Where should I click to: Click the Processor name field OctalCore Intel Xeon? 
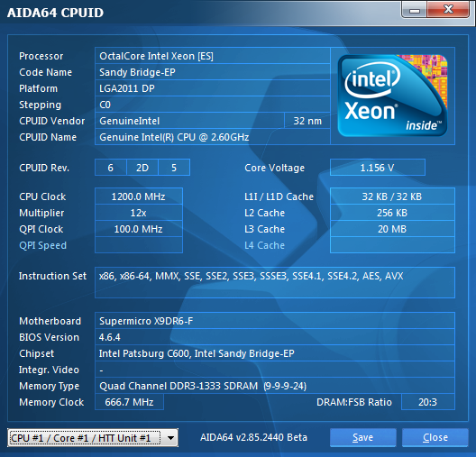coord(213,56)
